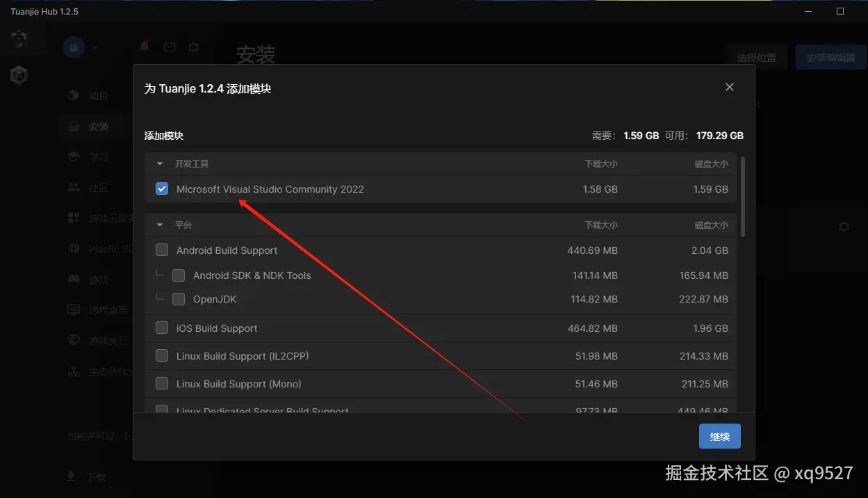Click the 游戏云服务 grid icon
This screenshot has width=868, height=498.
(74, 218)
